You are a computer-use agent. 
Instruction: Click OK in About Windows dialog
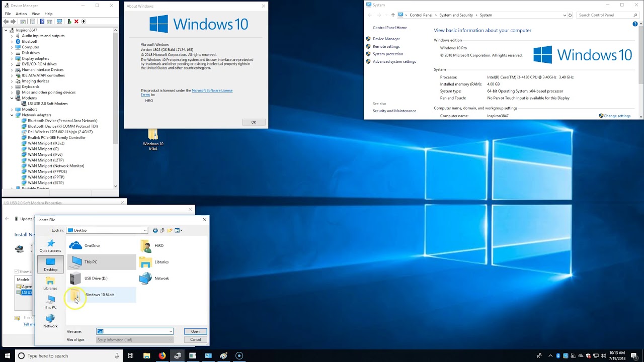point(254,122)
